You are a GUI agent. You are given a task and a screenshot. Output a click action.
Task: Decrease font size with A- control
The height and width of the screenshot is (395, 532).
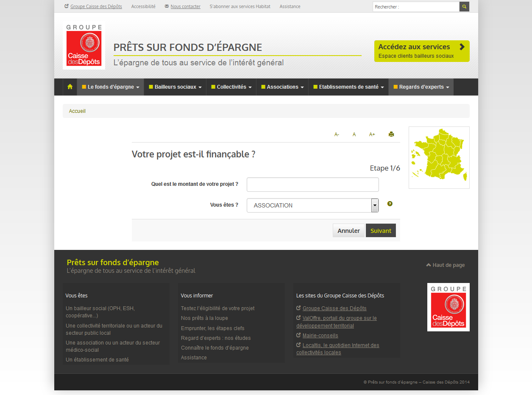(x=337, y=134)
